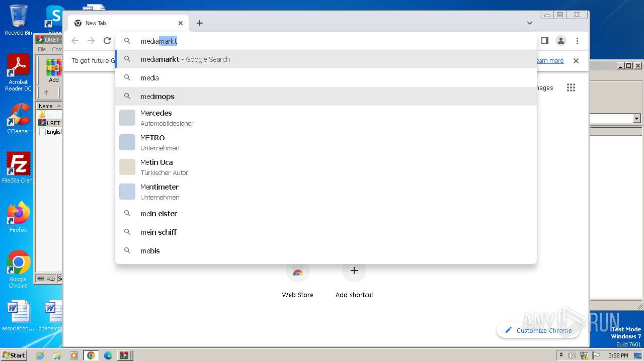
Task: Select the Metin Uca suggestion
Action: click(x=326, y=167)
